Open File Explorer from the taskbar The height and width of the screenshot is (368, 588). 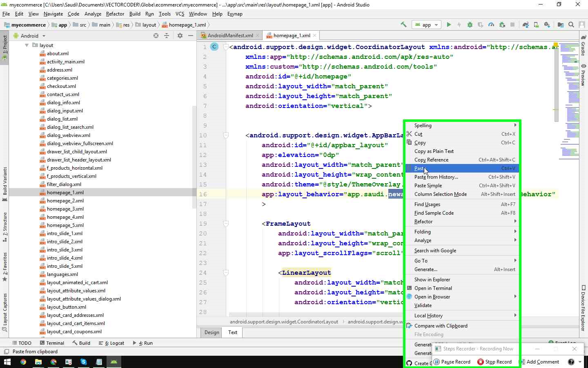click(38, 362)
